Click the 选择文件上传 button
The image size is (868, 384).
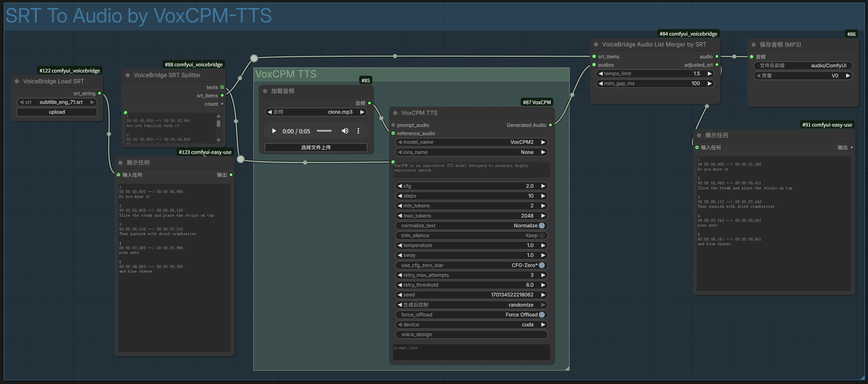click(x=316, y=147)
